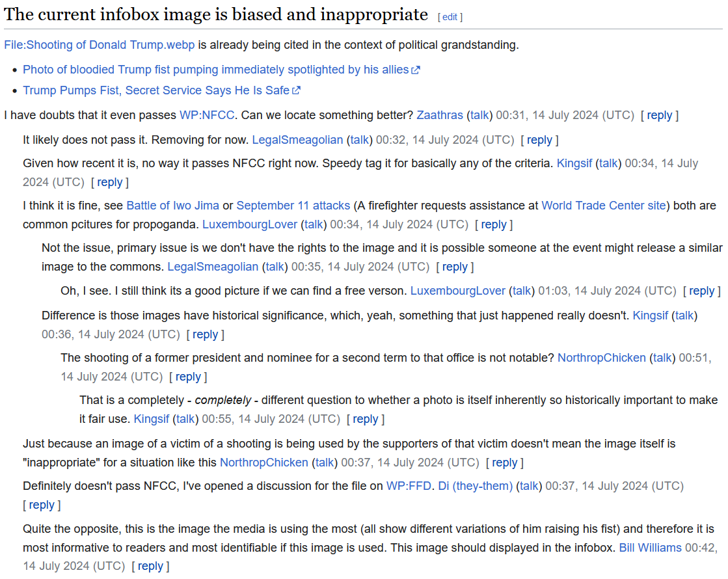The width and height of the screenshot is (728, 579).
Task: Reply to the 01:03 'Oh, I see' comment
Action: pyautogui.click(x=701, y=291)
